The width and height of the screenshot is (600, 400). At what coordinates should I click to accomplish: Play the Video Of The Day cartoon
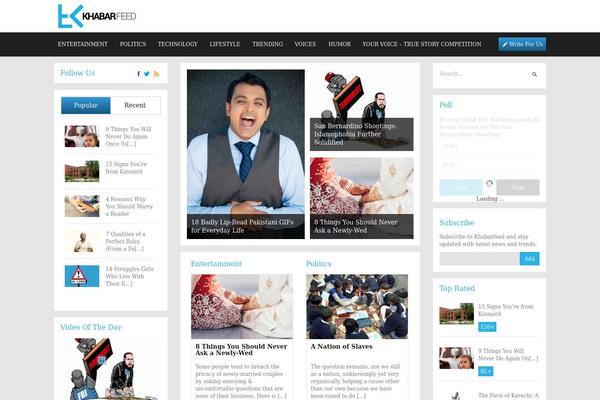point(111,369)
